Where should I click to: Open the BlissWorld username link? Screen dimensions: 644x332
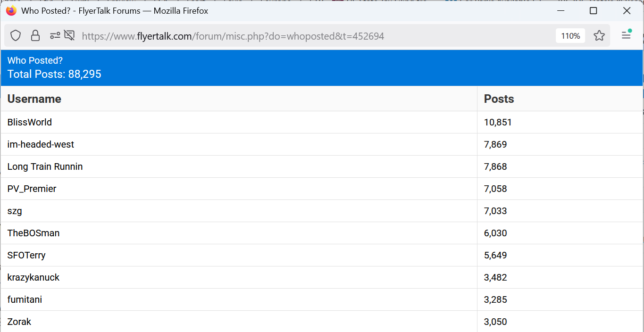tap(30, 122)
